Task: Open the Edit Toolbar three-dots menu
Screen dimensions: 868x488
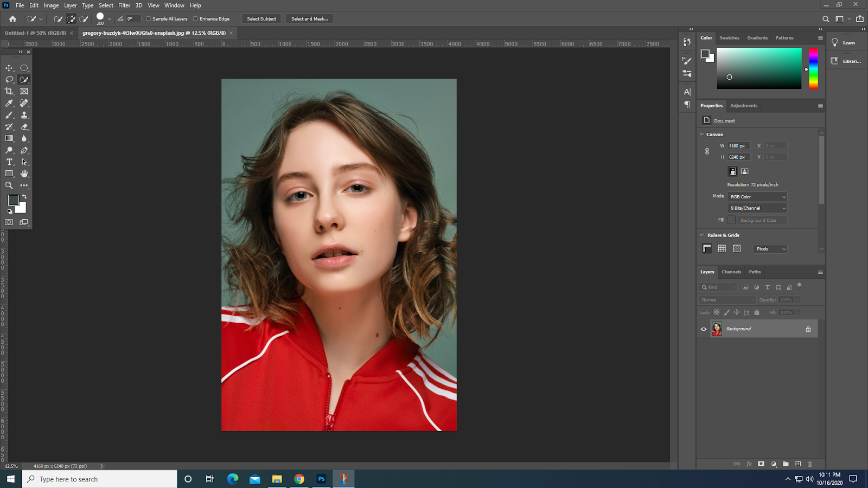Action: [x=24, y=185]
